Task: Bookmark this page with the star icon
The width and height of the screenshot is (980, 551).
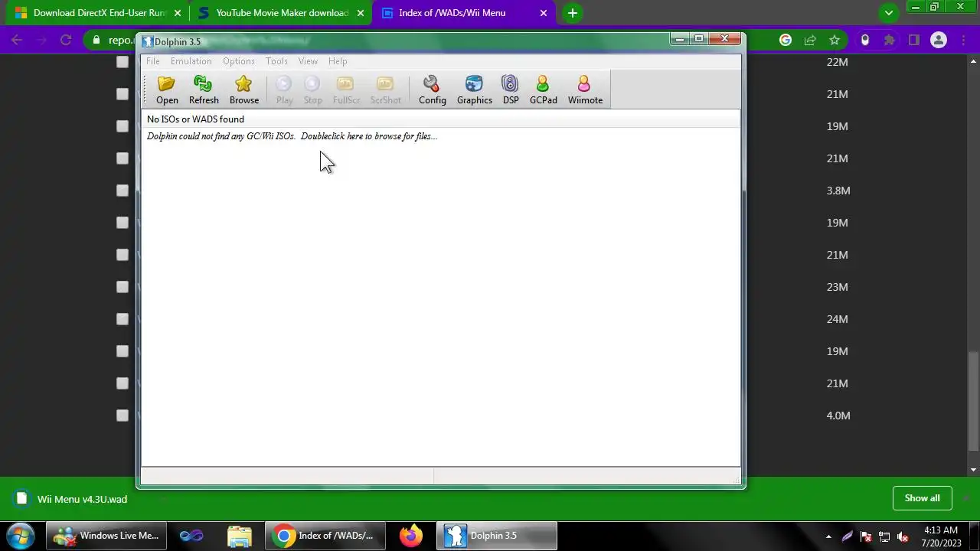Action: pyautogui.click(x=835, y=40)
